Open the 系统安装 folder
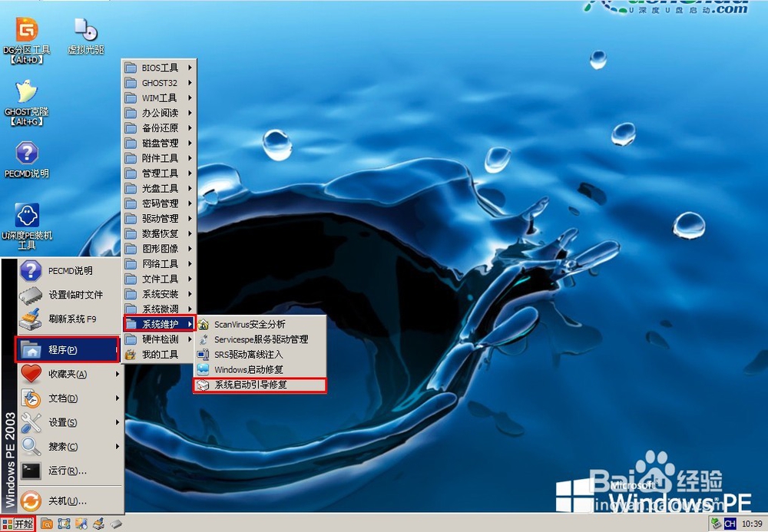Viewport: 768px width, 532px height. pyautogui.click(x=159, y=294)
